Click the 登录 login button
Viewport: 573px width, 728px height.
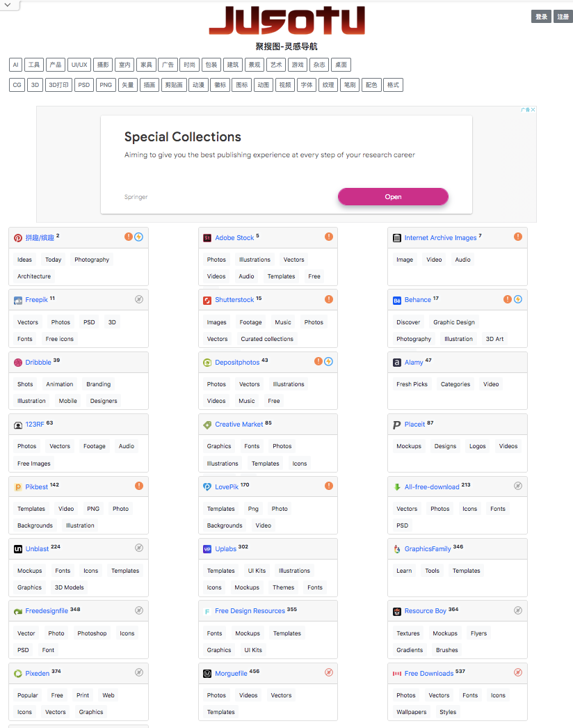(x=541, y=17)
